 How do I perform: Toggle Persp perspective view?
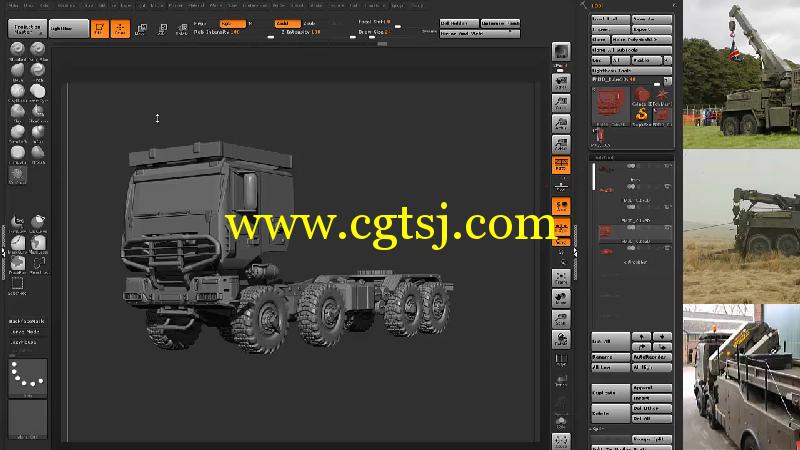pyautogui.click(x=561, y=165)
